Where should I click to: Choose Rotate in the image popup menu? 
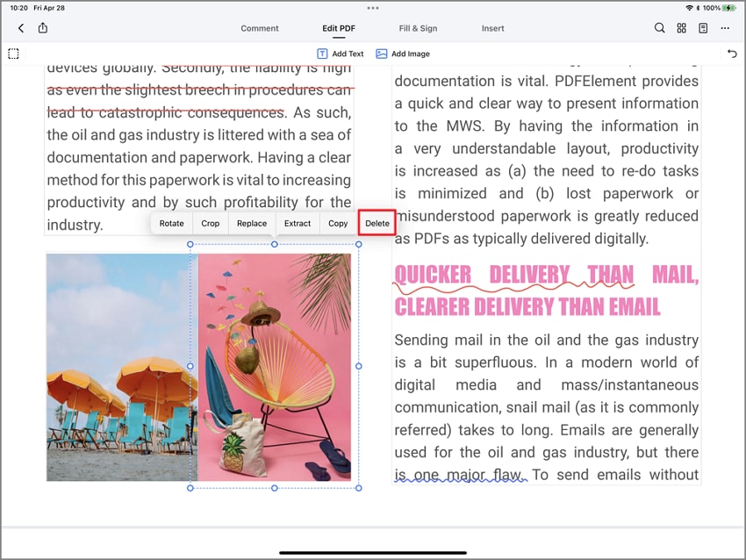[x=171, y=223]
